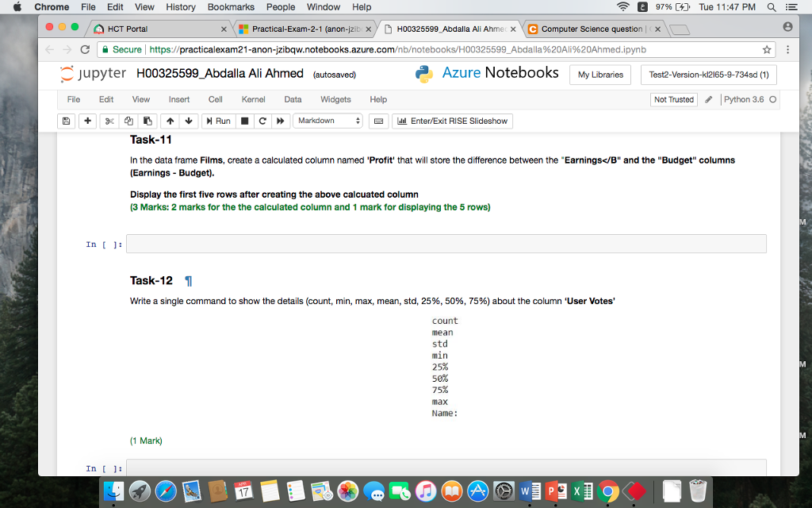
Task: Open the Widgets menu
Action: pyautogui.click(x=335, y=99)
